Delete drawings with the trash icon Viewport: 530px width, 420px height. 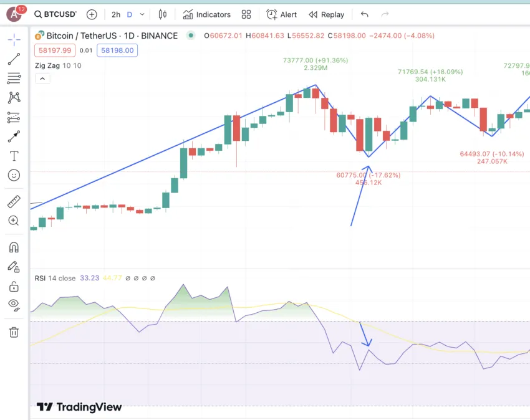click(14, 332)
